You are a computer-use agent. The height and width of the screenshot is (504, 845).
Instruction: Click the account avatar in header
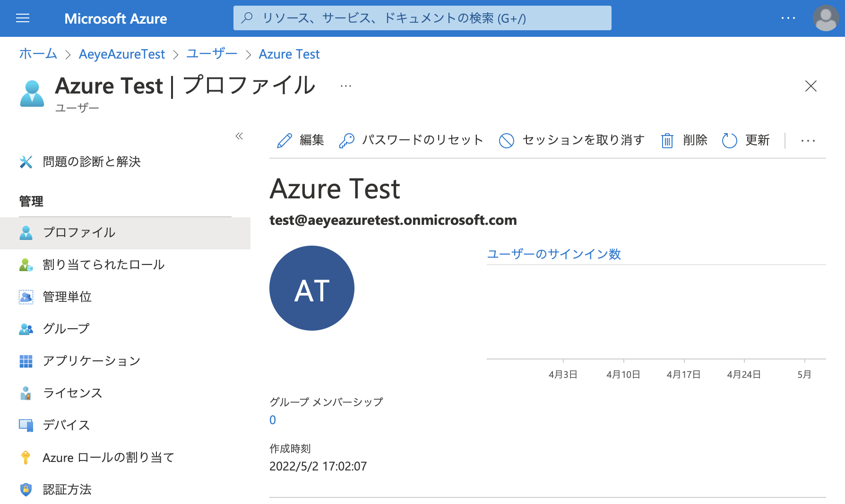[825, 18]
